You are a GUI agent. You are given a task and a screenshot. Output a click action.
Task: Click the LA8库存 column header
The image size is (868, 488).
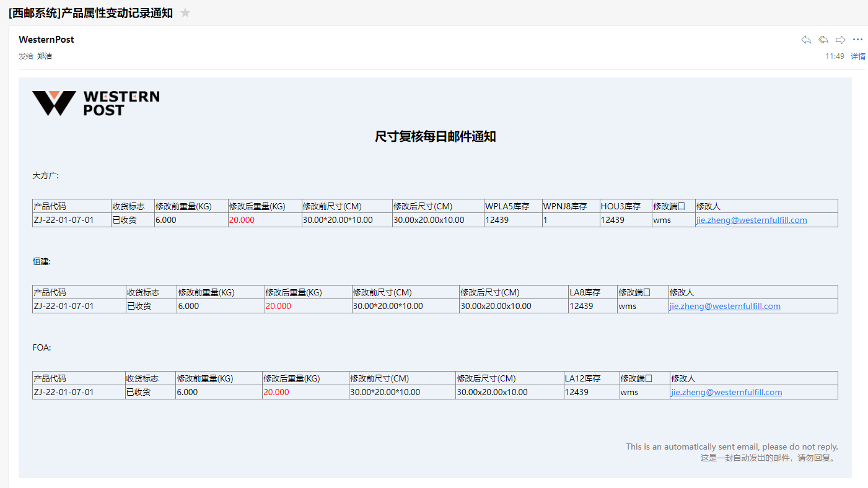pos(585,292)
